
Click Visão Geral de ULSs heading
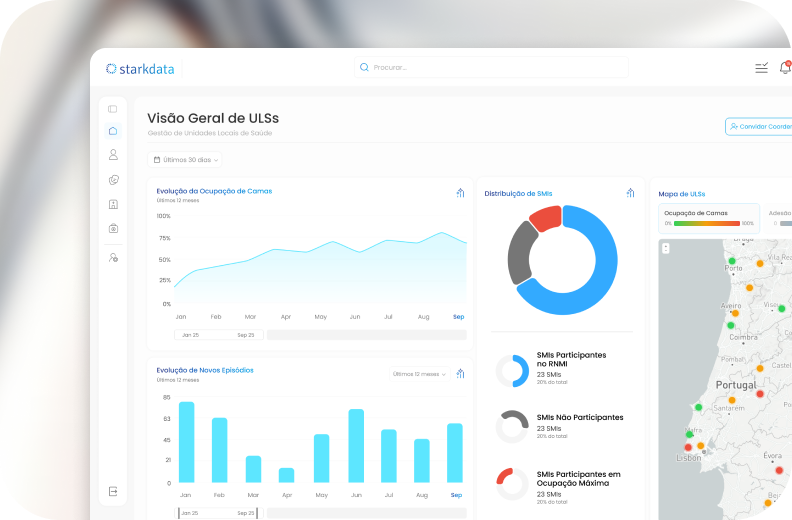(213, 118)
